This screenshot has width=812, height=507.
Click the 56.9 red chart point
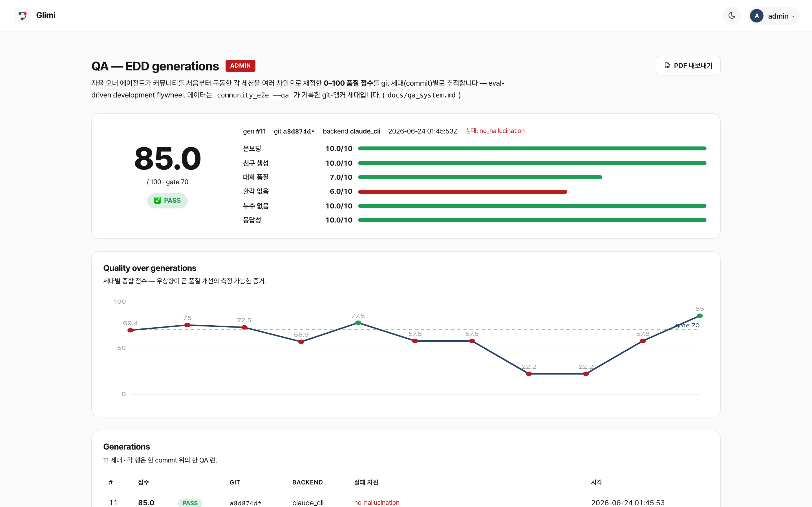301,342
